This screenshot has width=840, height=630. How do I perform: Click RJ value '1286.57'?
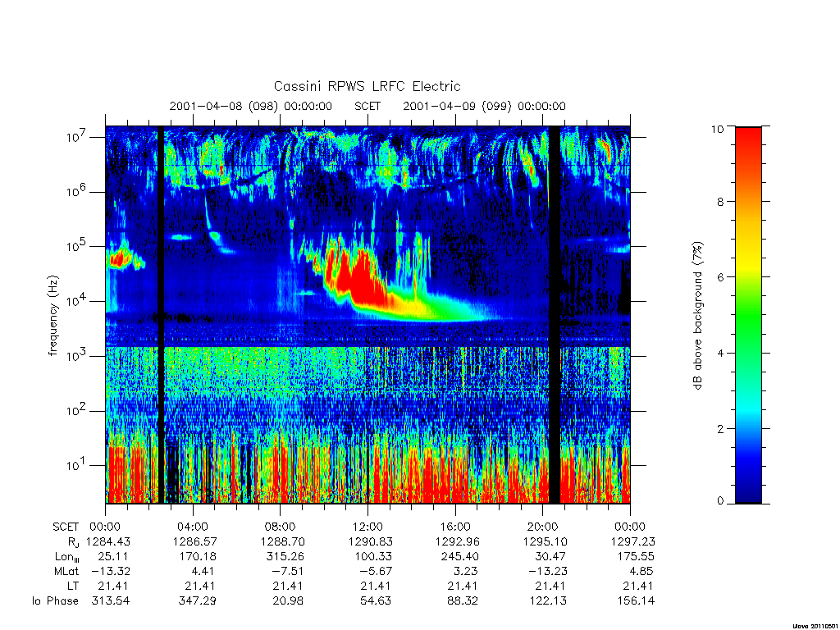pos(195,542)
